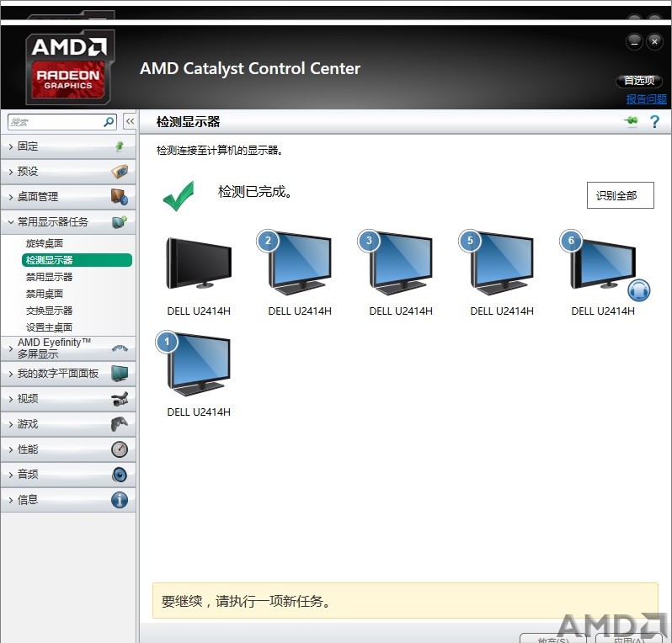Viewport: 672px width, 643px height.
Task: Click the search magnifier icon
Action: click(109, 122)
